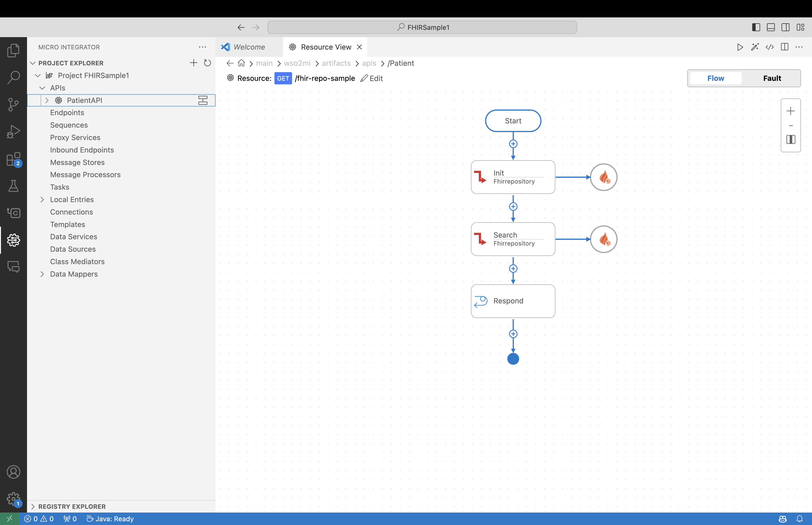Zoom in on the diagram

[x=791, y=111]
